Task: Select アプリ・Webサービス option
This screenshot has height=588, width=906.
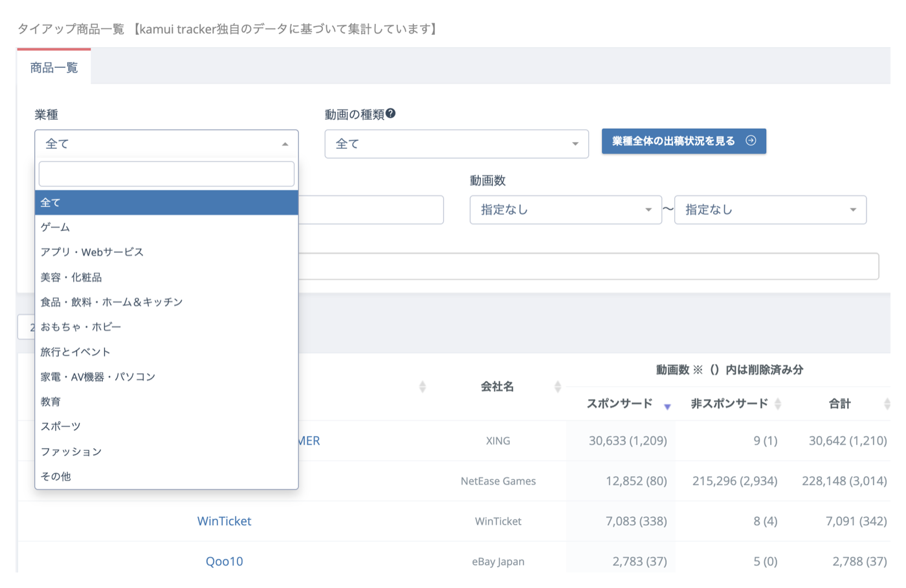Action: pyautogui.click(x=166, y=252)
